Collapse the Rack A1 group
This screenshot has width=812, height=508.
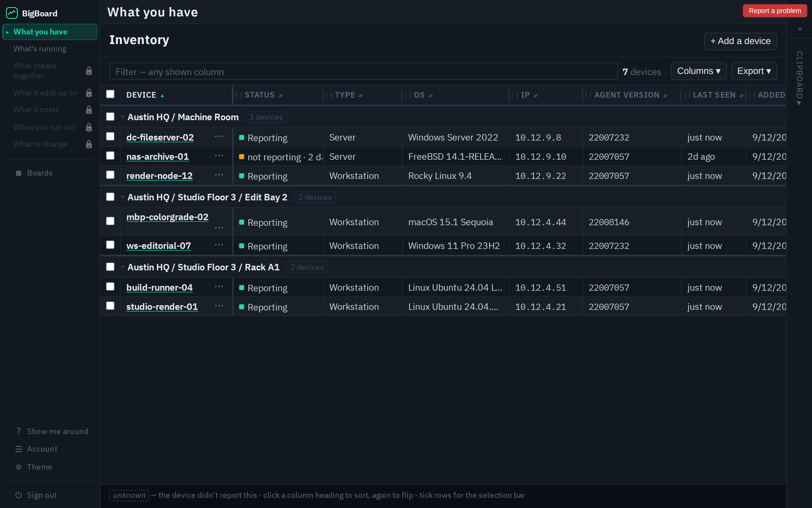coord(123,268)
